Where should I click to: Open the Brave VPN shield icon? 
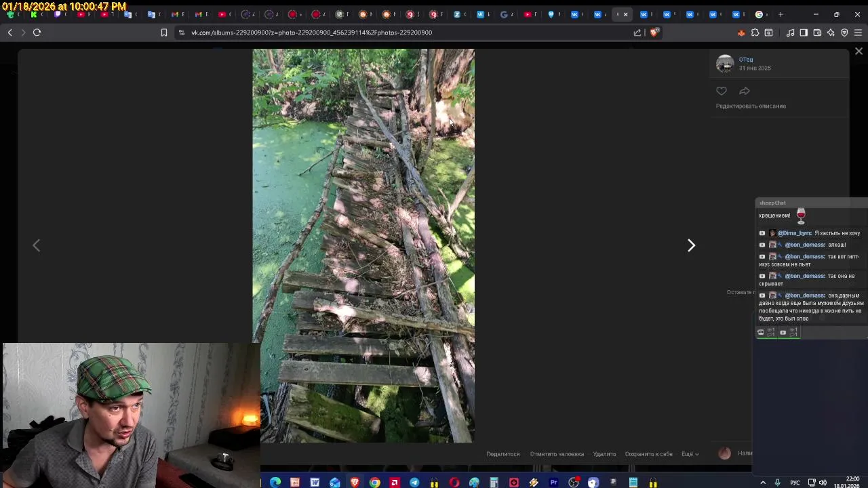click(x=844, y=33)
